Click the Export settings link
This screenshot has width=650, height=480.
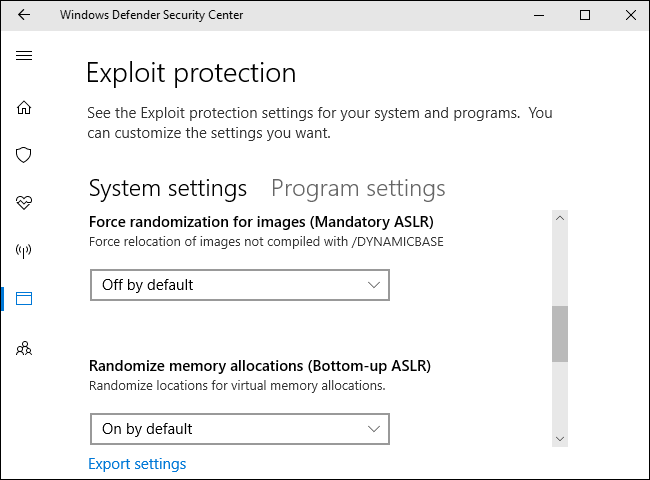(137, 464)
